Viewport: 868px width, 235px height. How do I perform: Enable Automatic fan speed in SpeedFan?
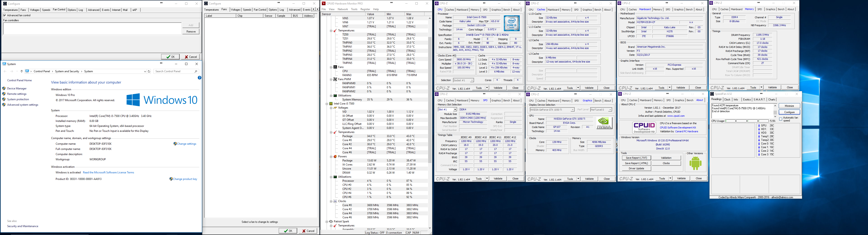tap(781, 119)
